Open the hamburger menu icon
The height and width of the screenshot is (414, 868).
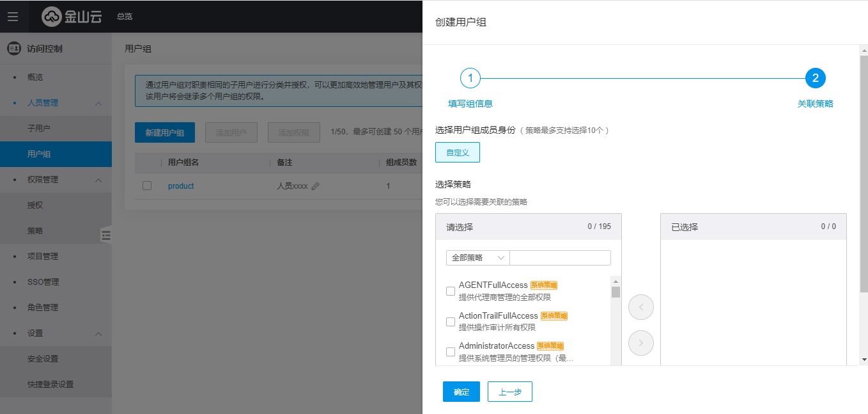13,17
